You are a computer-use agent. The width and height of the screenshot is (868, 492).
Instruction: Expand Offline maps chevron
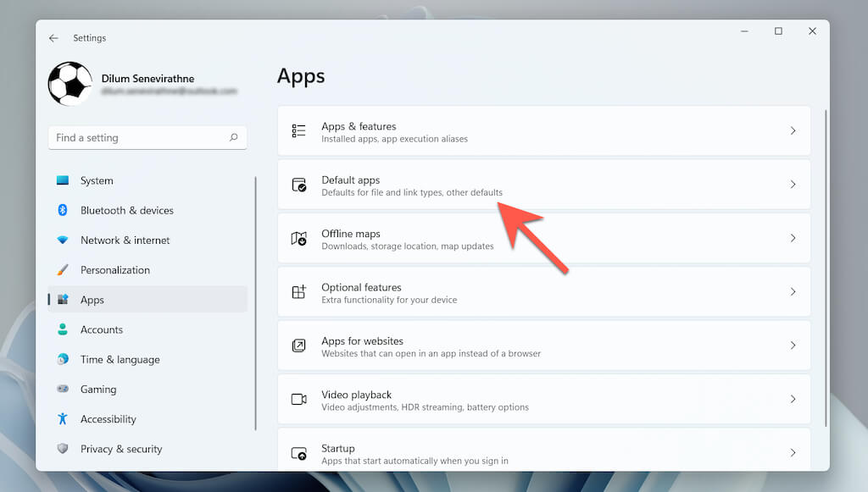(793, 238)
